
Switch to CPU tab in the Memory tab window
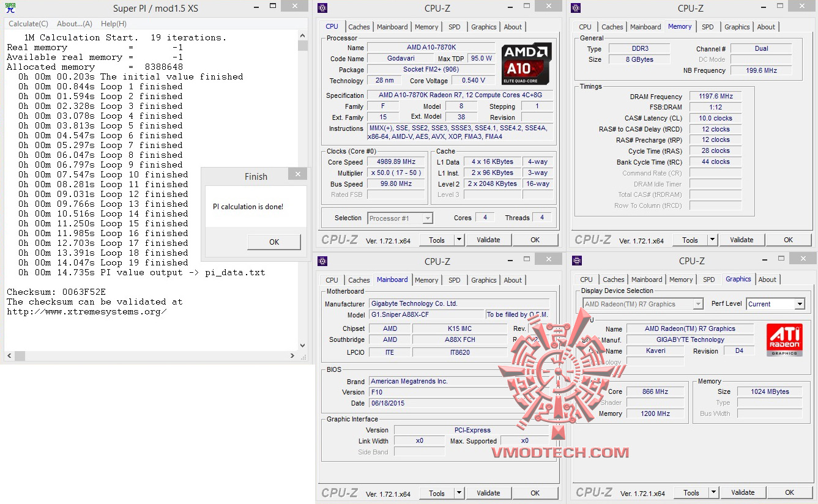pyautogui.click(x=585, y=27)
